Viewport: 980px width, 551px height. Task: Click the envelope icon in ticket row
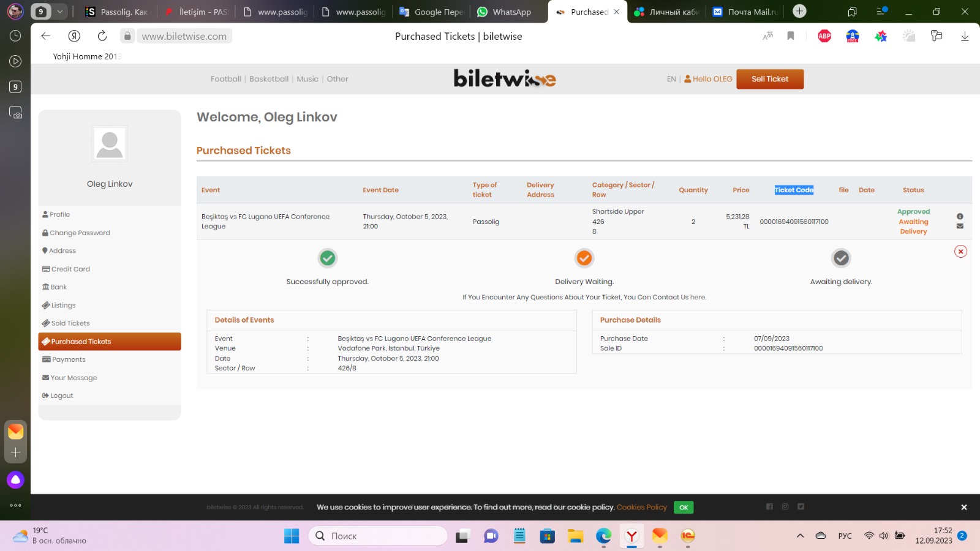tap(960, 226)
